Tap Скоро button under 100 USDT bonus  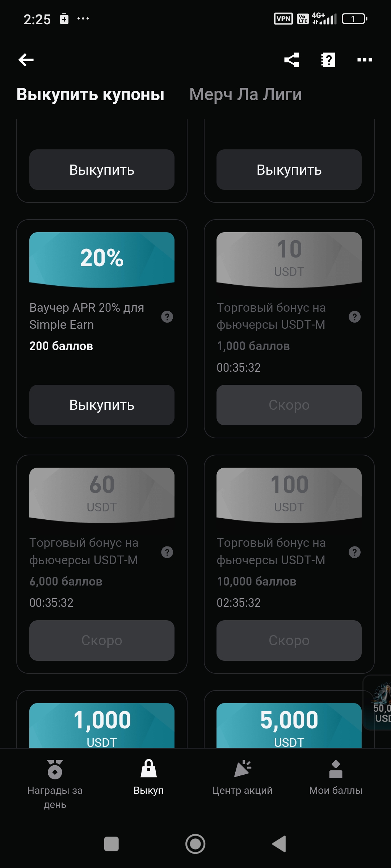coord(289,641)
